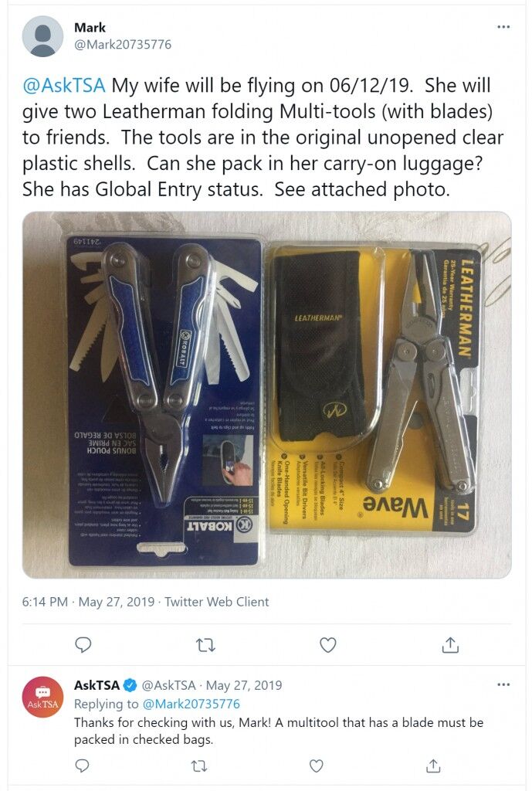This screenshot has width=532, height=791.
Task: Open the more options menu on the AskTSA reply
Action: pyautogui.click(x=503, y=684)
